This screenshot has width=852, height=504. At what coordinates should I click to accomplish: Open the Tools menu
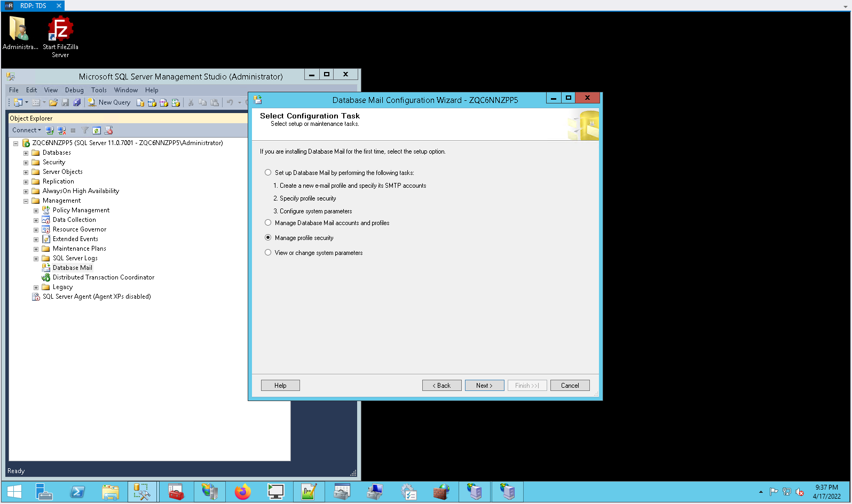99,90
